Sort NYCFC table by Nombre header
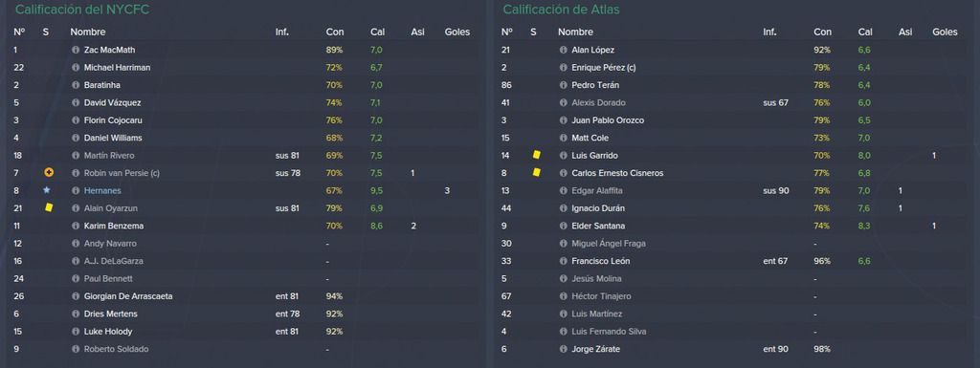This screenshot has height=368, width=980. coord(88,32)
